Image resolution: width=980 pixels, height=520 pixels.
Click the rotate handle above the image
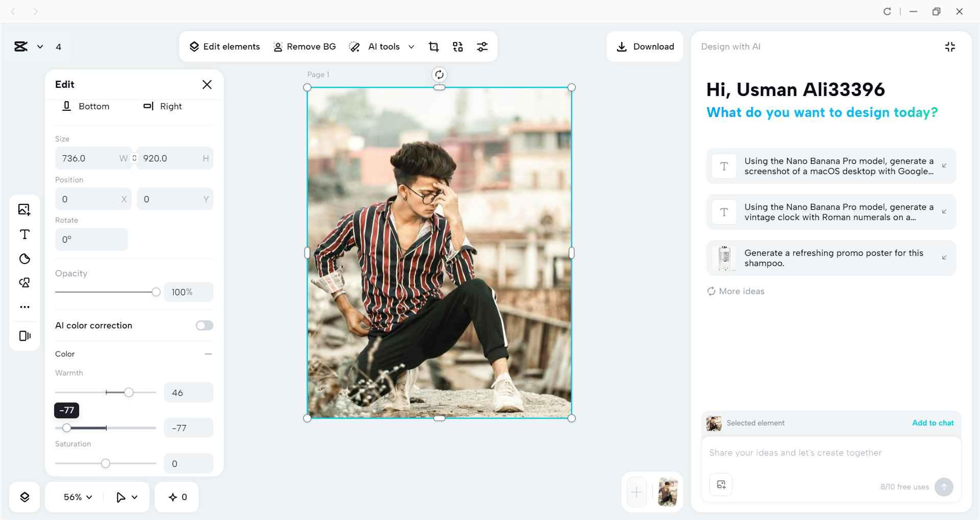click(x=439, y=75)
